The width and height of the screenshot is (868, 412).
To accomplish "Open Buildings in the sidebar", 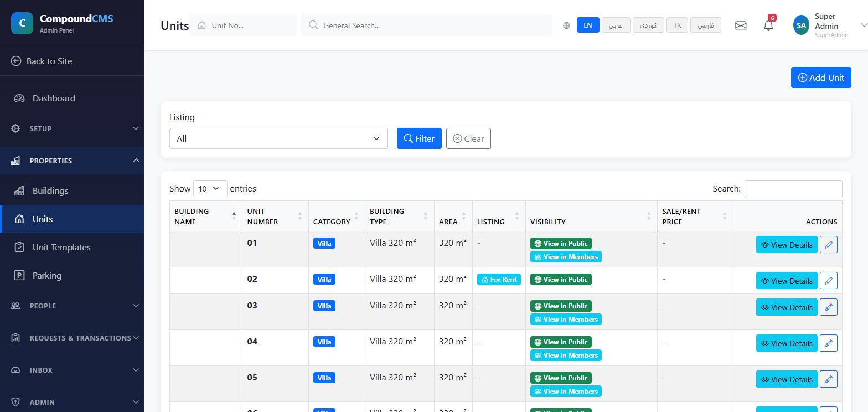I will click(x=72, y=191).
